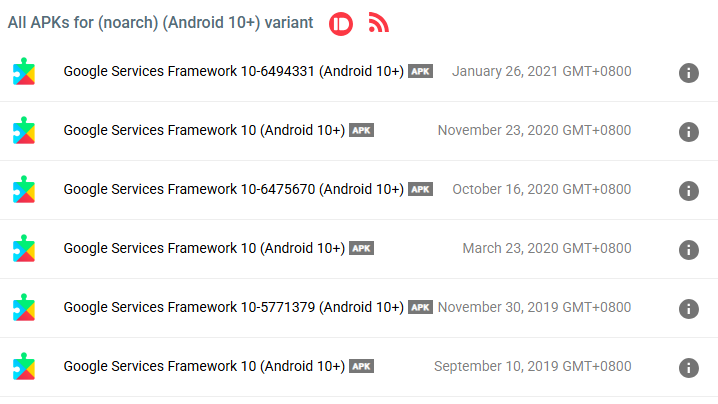Click app icon in the March 23, 2020 row
This screenshot has width=718, height=404.
pos(23,249)
